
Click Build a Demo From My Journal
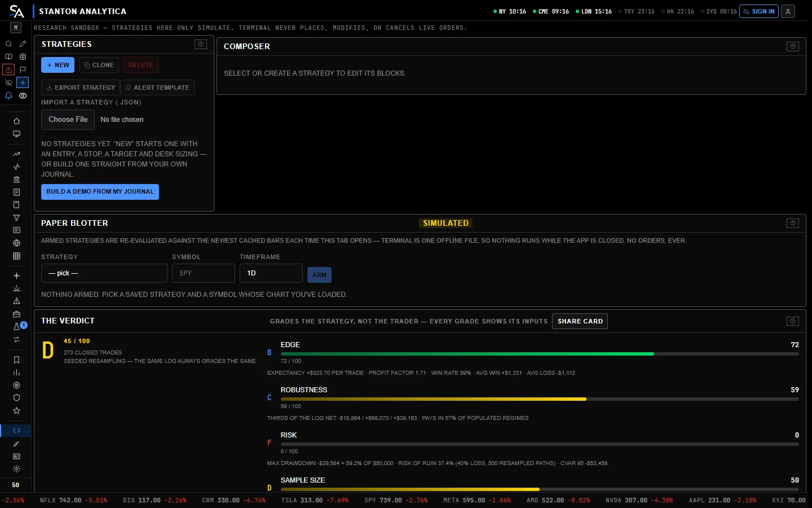(100, 192)
